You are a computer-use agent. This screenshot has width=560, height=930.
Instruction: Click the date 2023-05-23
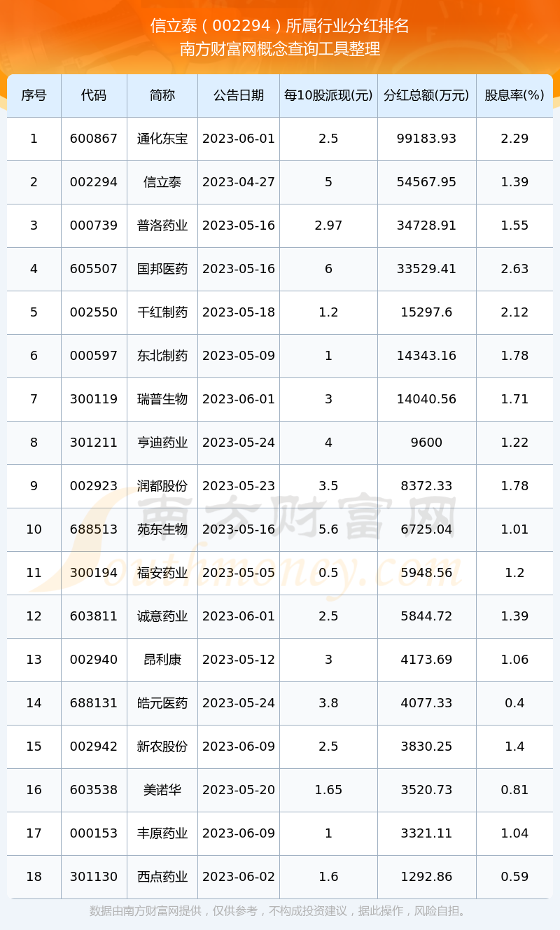(239, 486)
